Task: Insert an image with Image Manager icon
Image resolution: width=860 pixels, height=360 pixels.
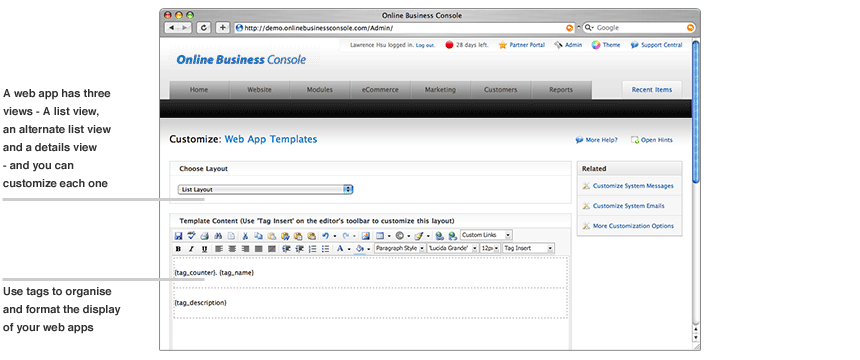Action: [366, 236]
